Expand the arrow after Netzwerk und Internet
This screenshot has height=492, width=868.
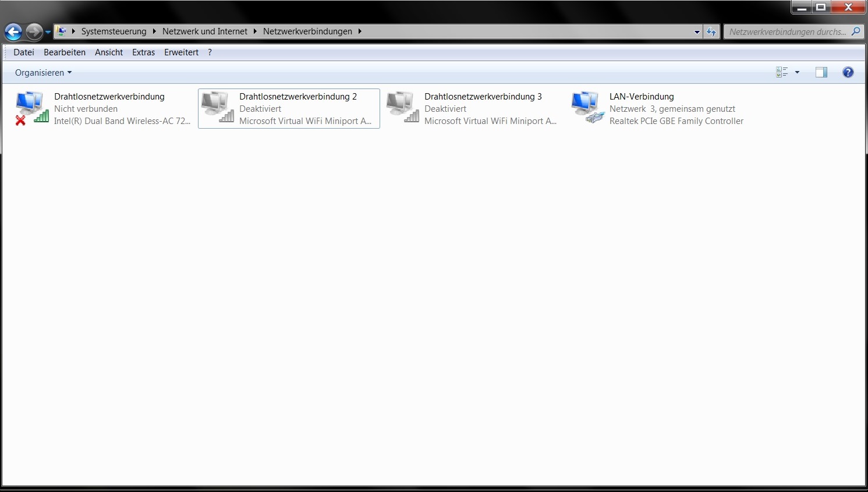pyautogui.click(x=255, y=31)
